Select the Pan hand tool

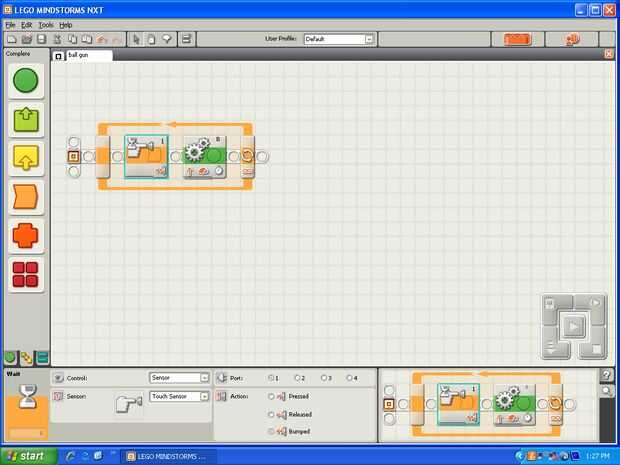click(x=151, y=39)
